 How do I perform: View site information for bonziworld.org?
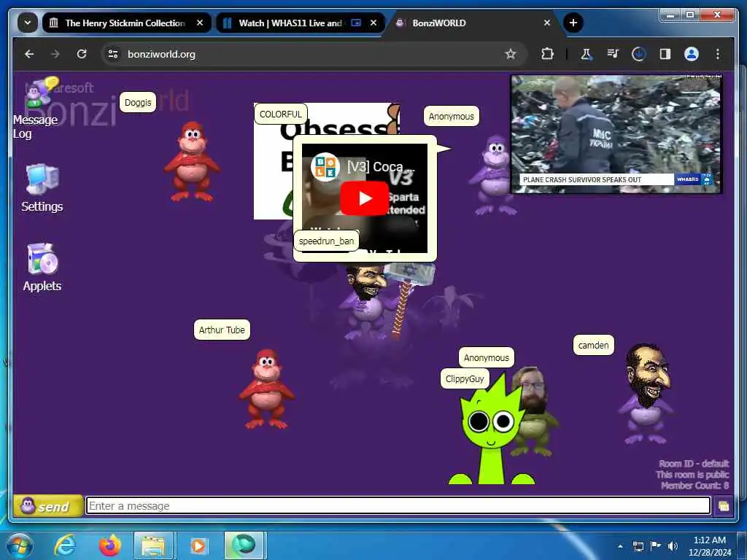click(113, 54)
